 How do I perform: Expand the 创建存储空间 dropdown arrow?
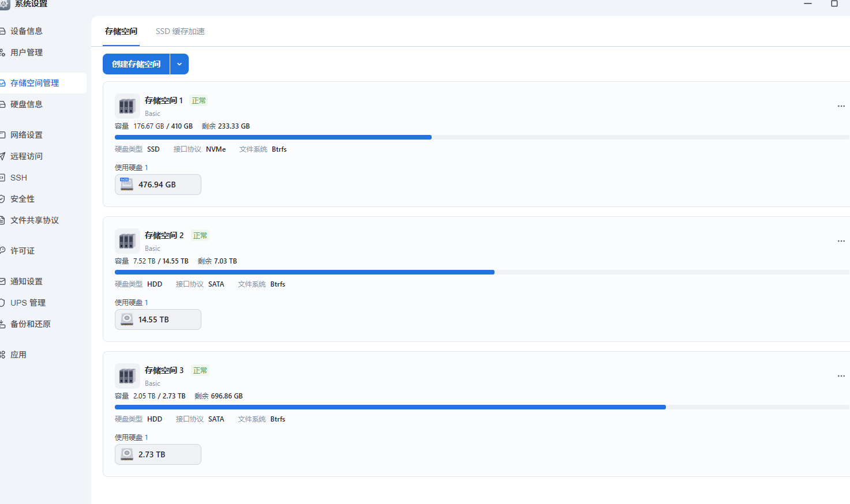pos(179,64)
